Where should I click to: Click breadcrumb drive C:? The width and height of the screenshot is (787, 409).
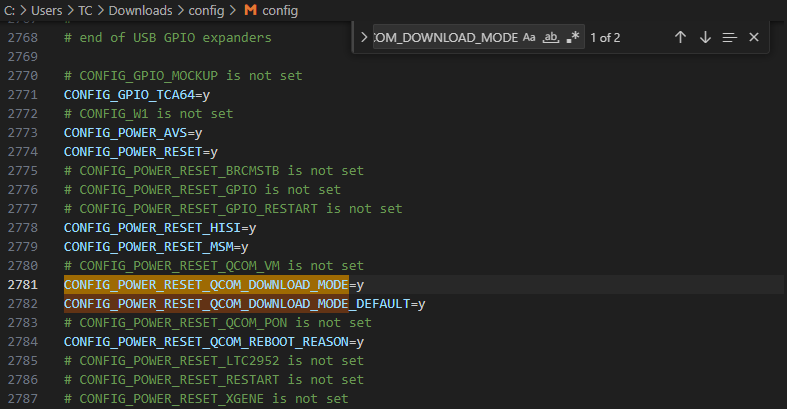click(x=10, y=11)
